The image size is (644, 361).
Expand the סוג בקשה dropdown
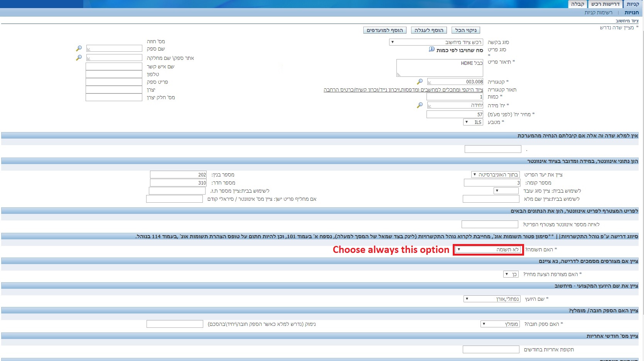(436, 42)
